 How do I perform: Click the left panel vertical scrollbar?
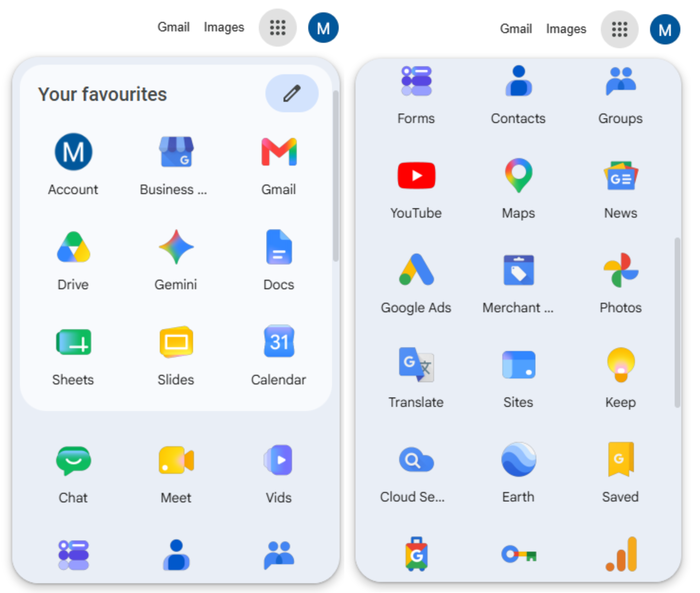point(336,176)
